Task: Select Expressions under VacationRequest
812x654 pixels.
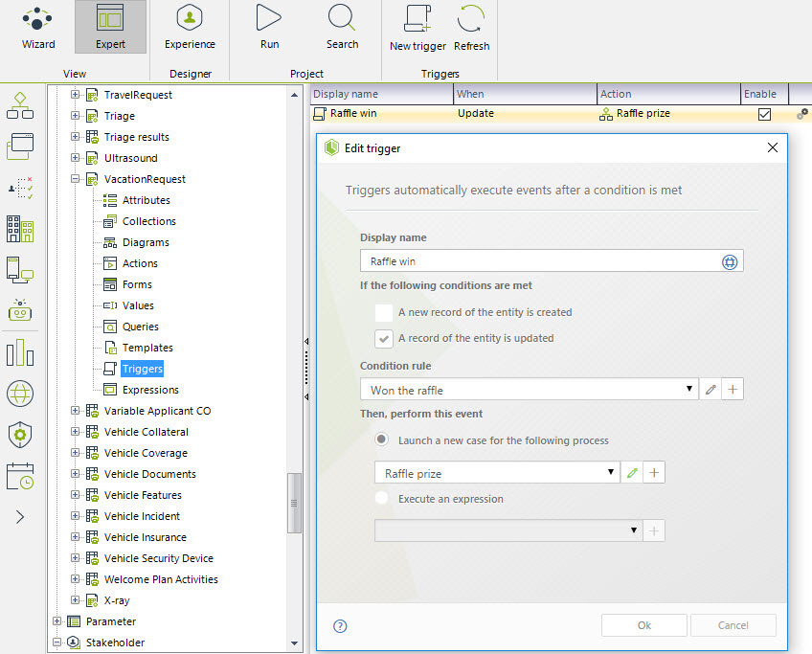Action: (x=150, y=390)
